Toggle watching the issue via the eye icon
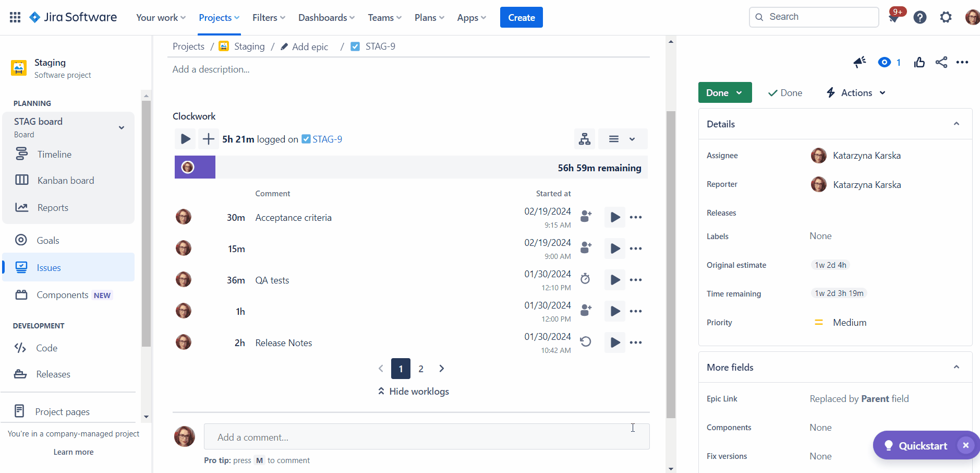980x473 pixels. click(x=884, y=62)
